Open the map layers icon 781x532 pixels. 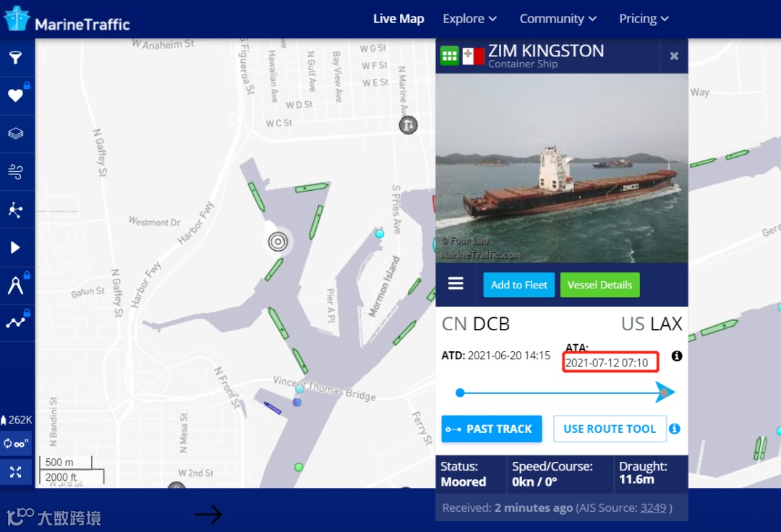16,134
